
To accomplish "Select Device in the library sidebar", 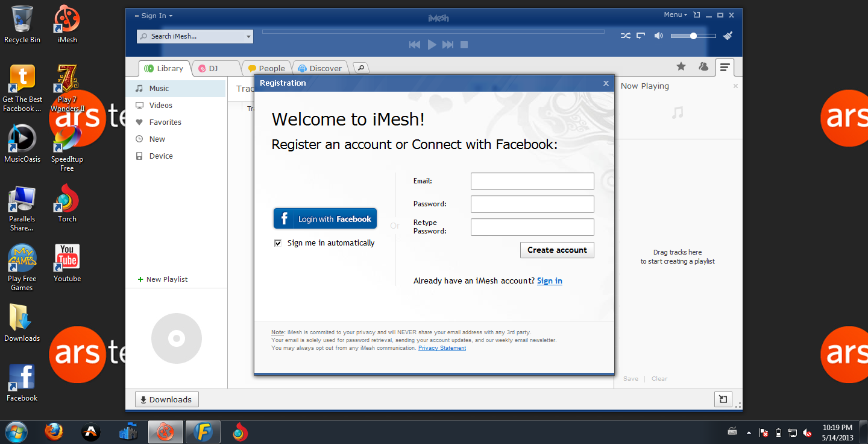I will [176, 156].
